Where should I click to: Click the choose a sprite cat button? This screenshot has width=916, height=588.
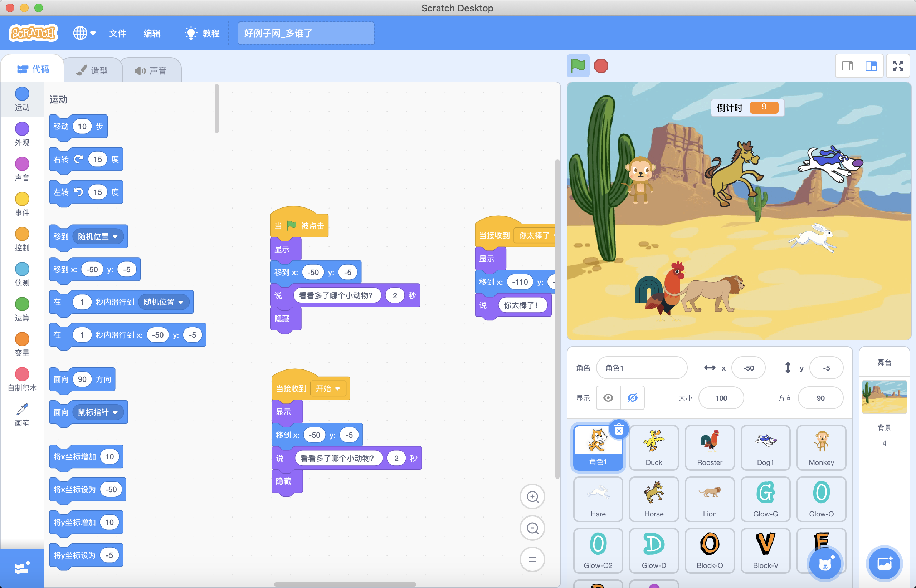(x=825, y=564)
